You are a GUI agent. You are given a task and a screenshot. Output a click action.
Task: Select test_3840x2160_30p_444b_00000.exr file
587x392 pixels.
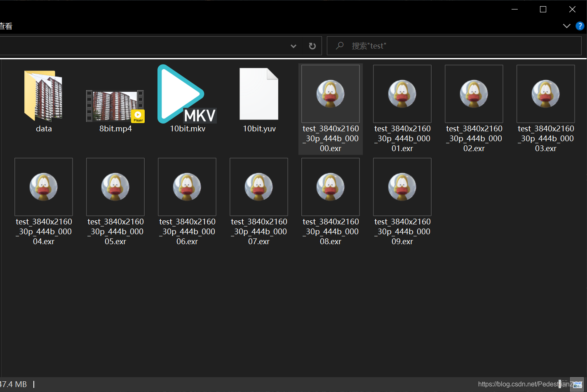pyautogui.click(x=330, y=94)
